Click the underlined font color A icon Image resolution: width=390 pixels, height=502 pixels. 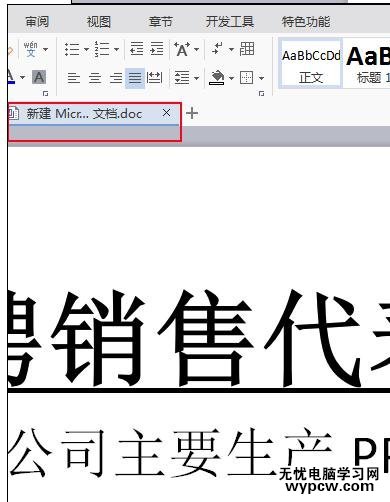tap(11, 77)
